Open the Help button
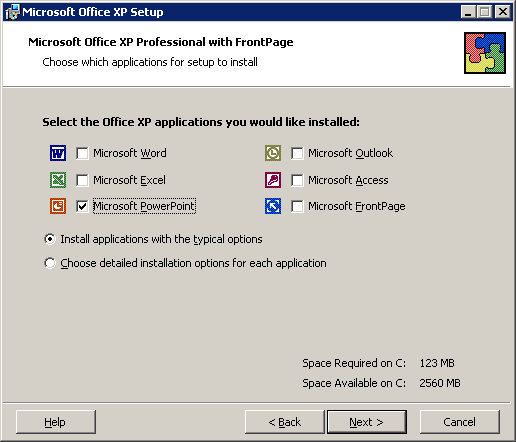 56,422
